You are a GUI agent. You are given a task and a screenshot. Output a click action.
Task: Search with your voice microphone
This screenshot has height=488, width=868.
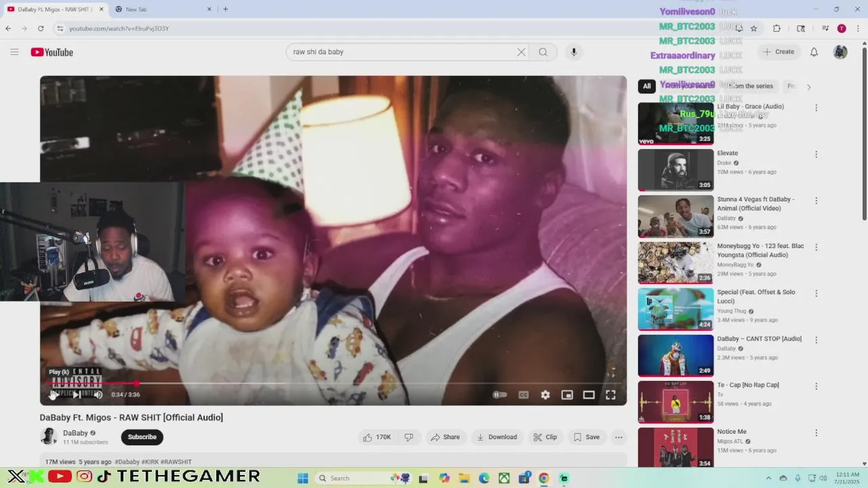[x=574, y=52]
